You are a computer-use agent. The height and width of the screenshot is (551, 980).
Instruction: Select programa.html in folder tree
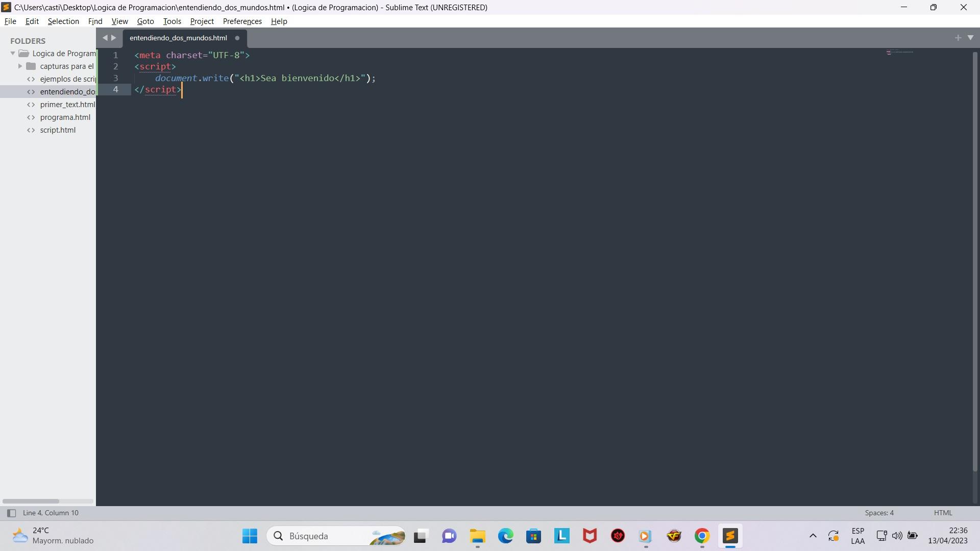pos(65,116)
